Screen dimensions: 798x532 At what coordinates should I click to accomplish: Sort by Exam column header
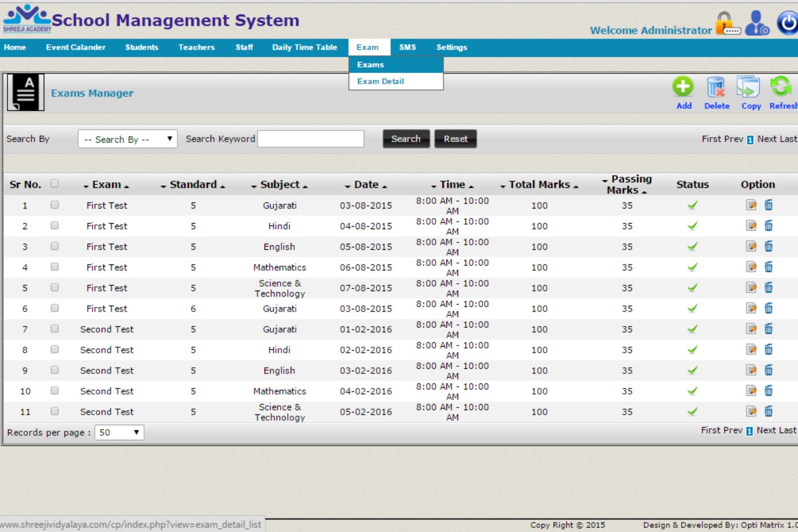click(x=106, y=184)
